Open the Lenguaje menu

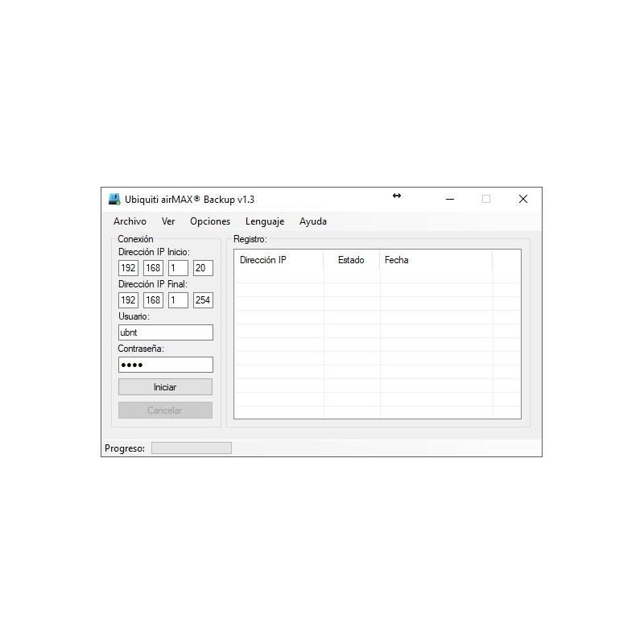(x=265, y=221)
